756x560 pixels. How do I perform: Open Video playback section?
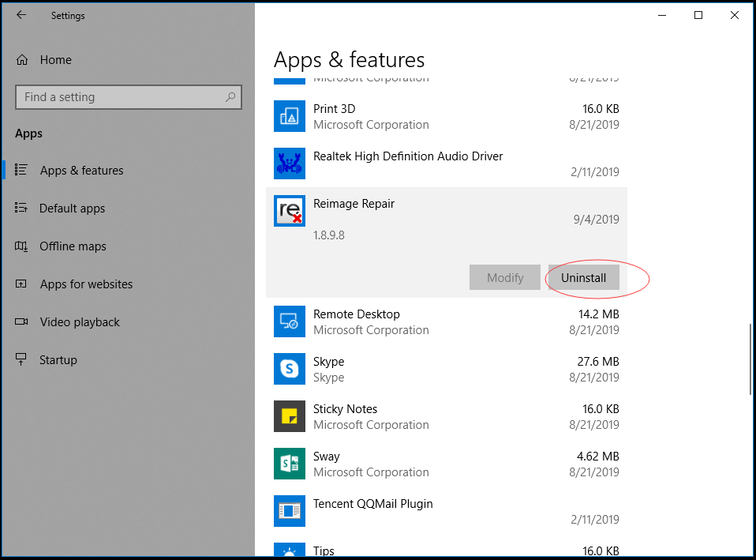tap(80, 322)
